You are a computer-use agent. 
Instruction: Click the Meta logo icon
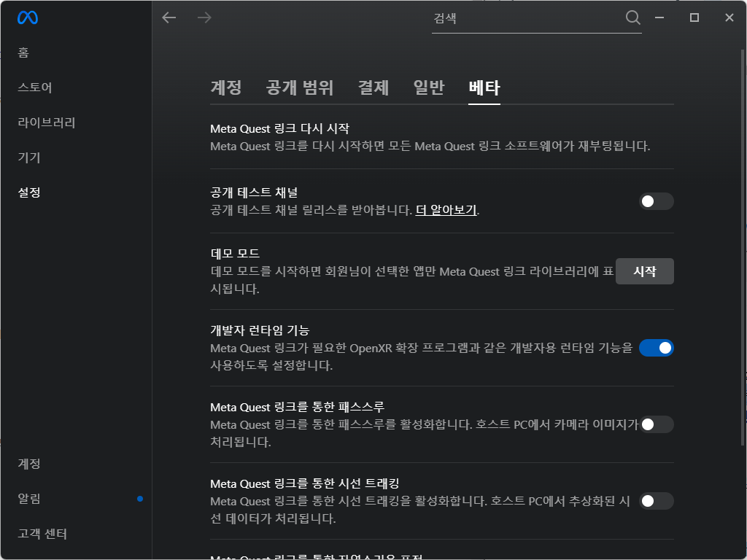point(28,17)
